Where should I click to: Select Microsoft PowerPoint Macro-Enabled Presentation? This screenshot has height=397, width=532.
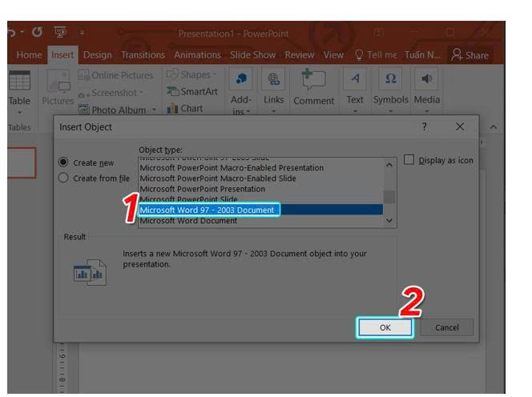pyautogui.click(x=261, y=168)
